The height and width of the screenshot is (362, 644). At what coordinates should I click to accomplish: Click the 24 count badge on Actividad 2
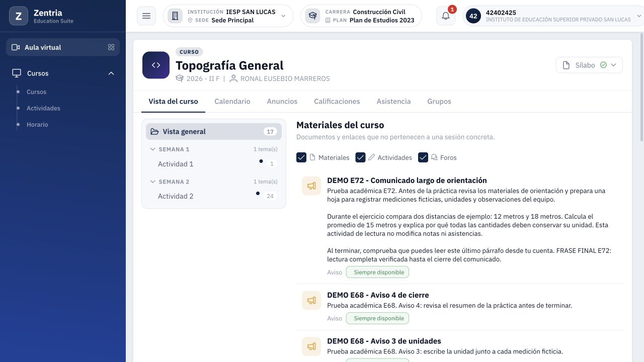click(270, 196)
